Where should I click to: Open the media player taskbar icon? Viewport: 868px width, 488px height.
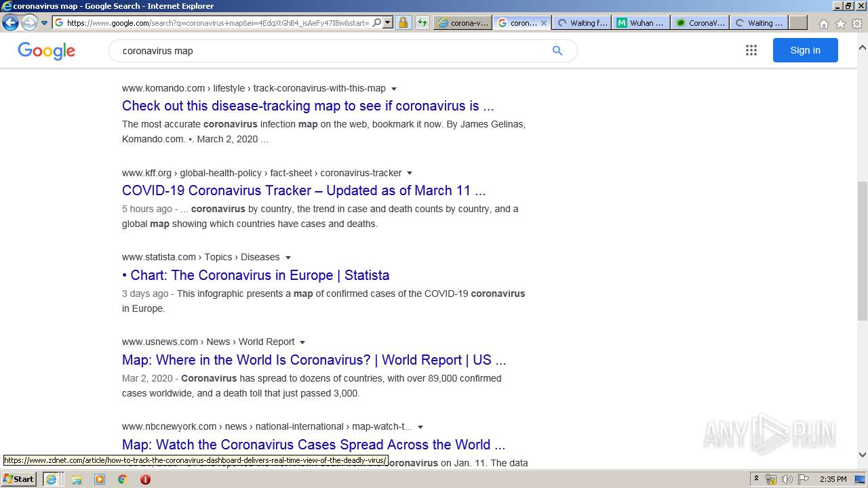pyautogui.click(x=100, y=479)
